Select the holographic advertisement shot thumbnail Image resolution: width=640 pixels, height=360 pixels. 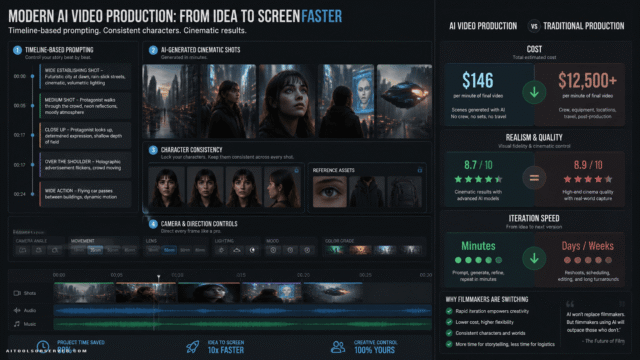tap(346, 101)
